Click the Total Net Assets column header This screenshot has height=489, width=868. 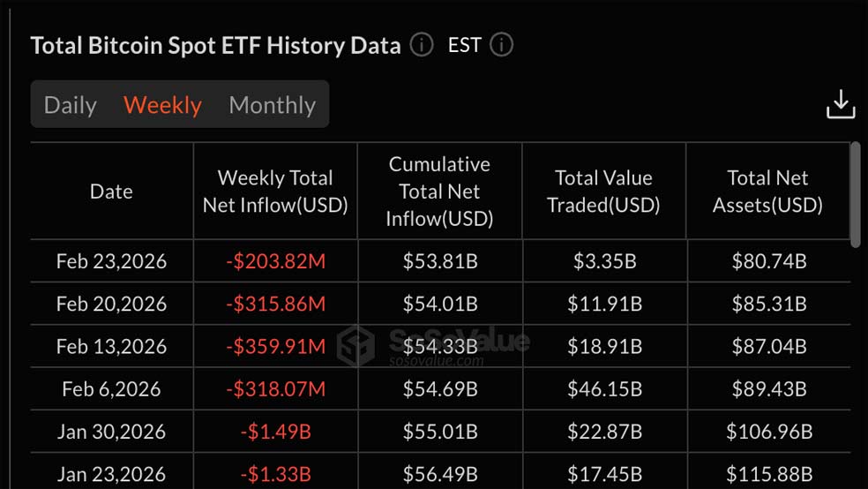click(767, 192)
